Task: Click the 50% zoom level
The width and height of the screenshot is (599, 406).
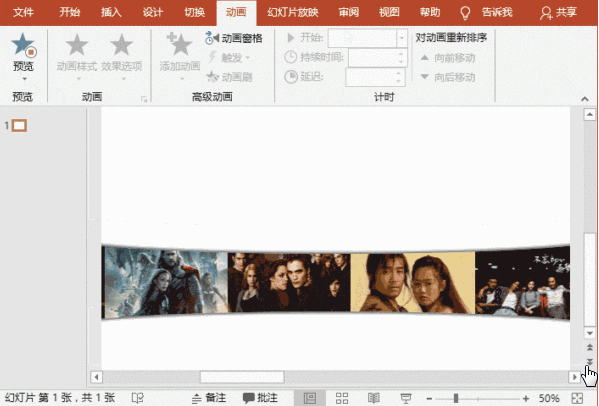Action: pyautogui.click(x=549, y=398)
